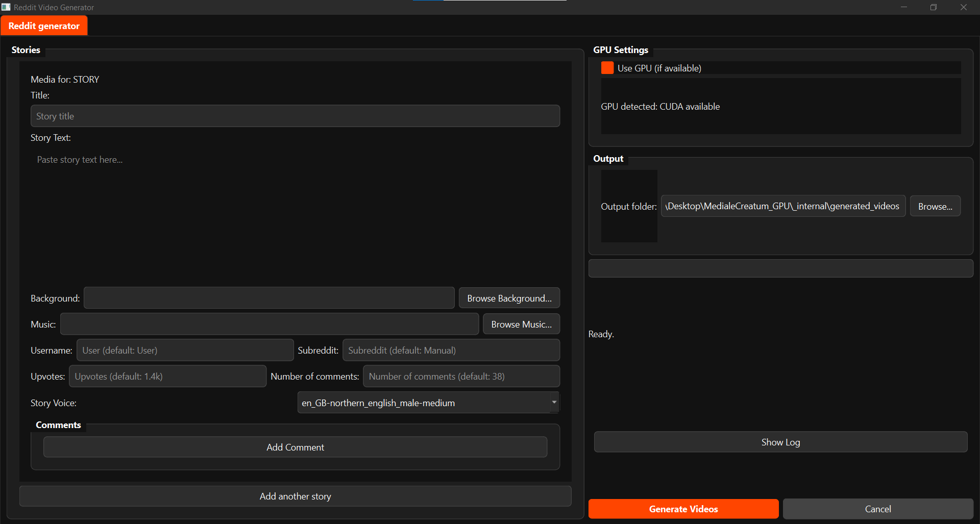Image resolution: width=980 pixels, height=524 pixels.
Task: Open the Reddit generator tab
Action: tap(44, 26)
